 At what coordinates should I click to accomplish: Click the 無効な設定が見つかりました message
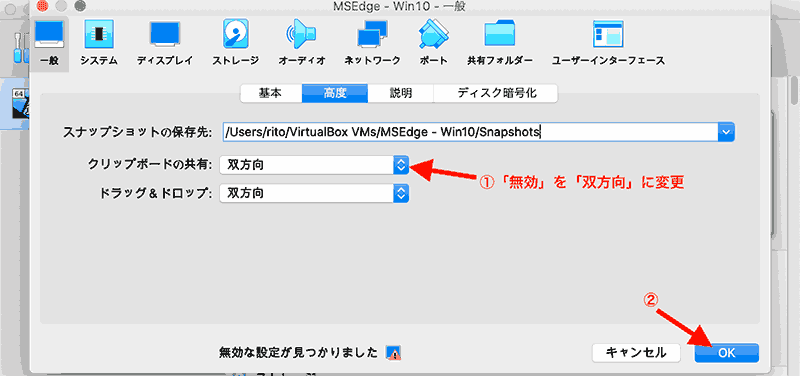click(298, 353)
